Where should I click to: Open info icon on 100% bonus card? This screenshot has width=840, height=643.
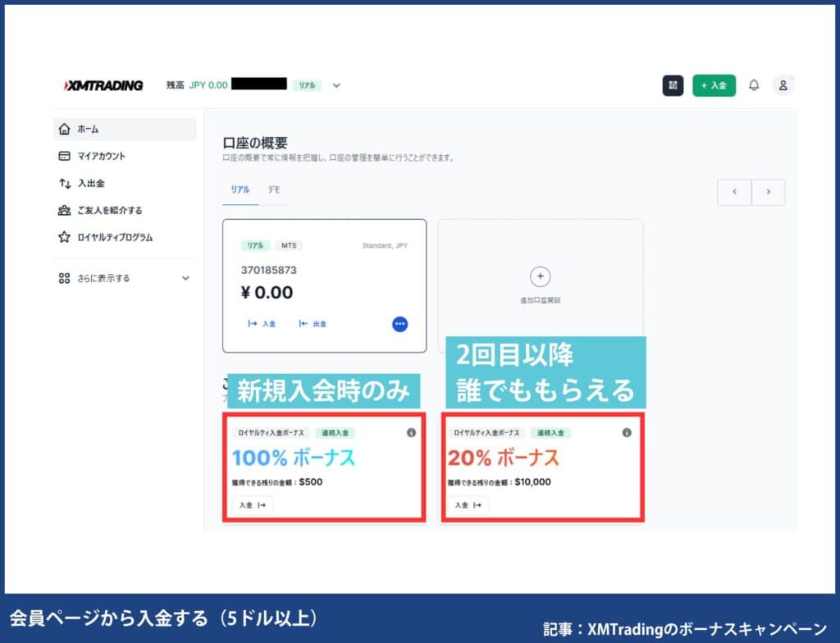[x=411, y=432]
